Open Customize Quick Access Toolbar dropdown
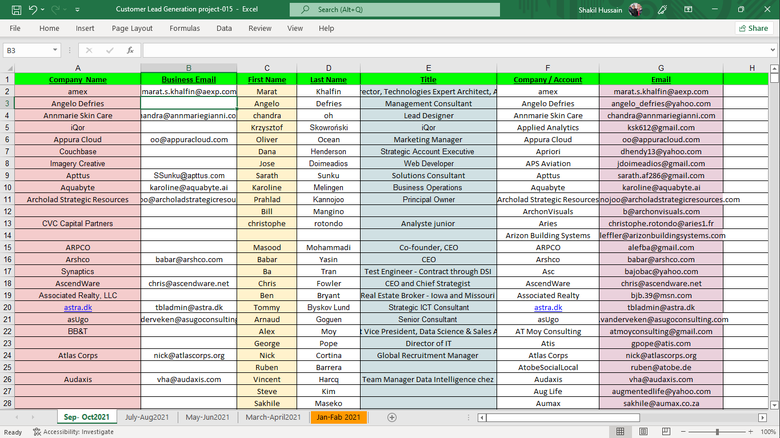This screenshot has width=780, height=438. tap(77, 9)
